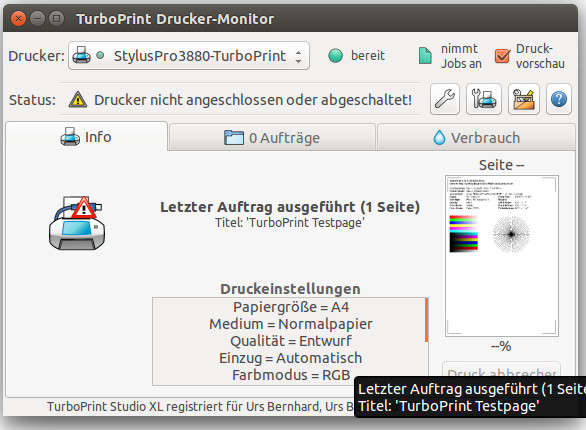Open the toolbox maintenance icon

pos(524,99)
